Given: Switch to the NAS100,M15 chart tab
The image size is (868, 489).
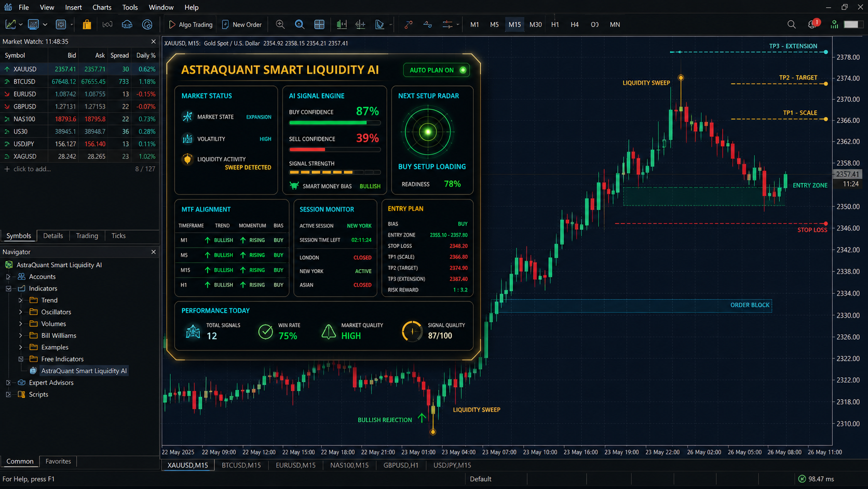Looking at the screenshot, I should [x=349, y=466].
